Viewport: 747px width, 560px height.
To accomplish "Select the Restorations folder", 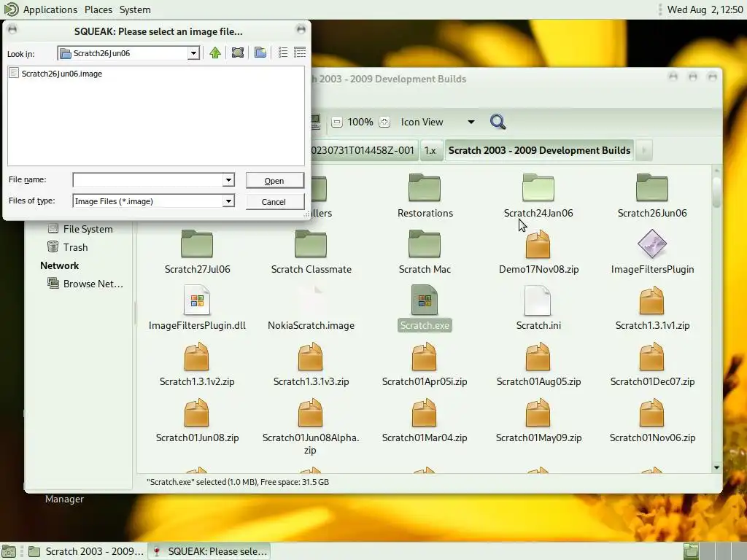I will tap(425, 195).
